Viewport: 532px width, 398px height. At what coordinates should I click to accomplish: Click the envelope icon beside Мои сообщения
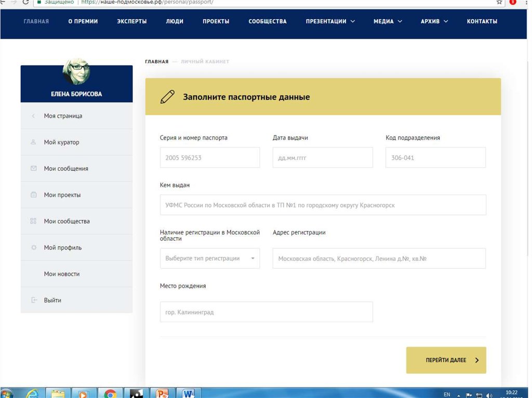[x=33, y=169]
